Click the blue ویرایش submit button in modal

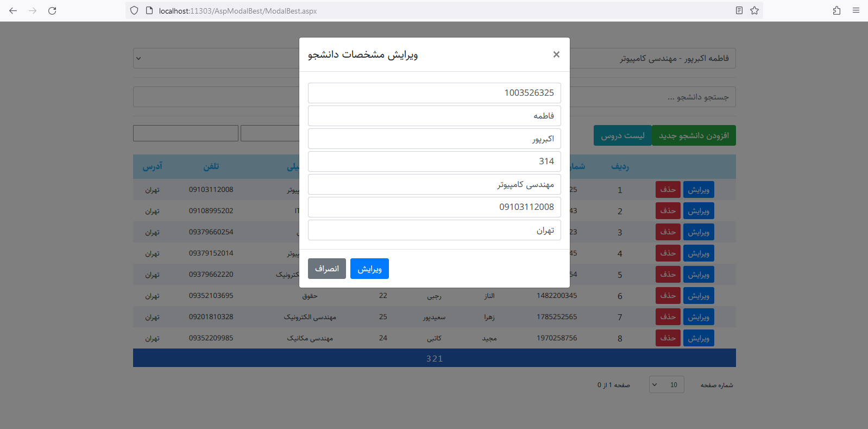(369, 269)
